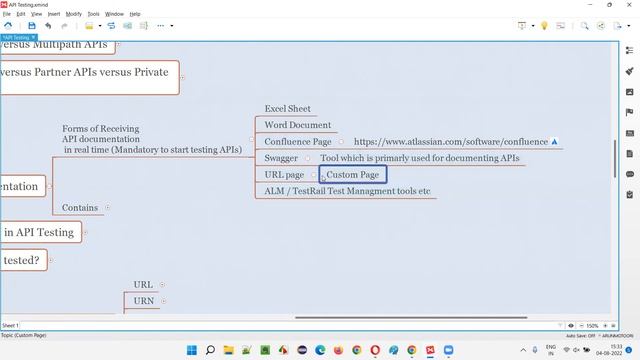The width and height of the screenshot is (640, 360).
Task: Open the Windows Start menu
Action: pos(191,350)
